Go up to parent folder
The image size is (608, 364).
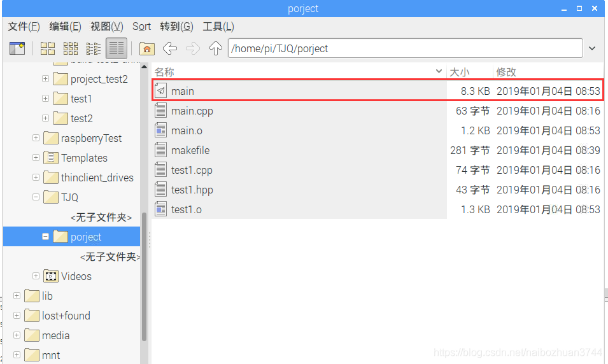tap(216, 48)
